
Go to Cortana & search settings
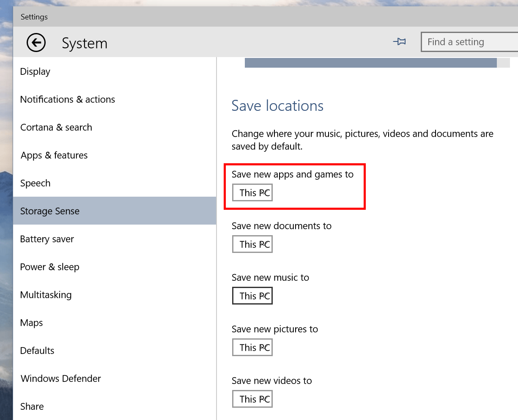tap(56, 127)
